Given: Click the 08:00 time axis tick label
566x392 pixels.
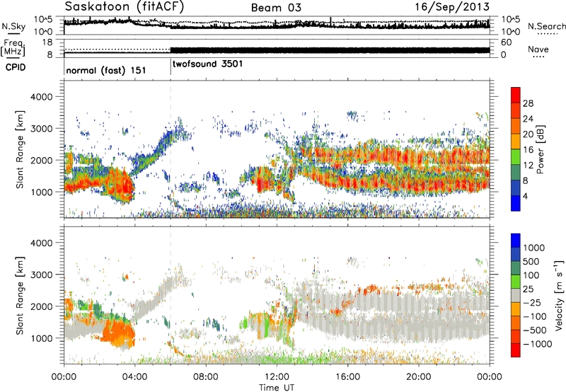Looking at the screenshot, I should [x=206, y=377].
